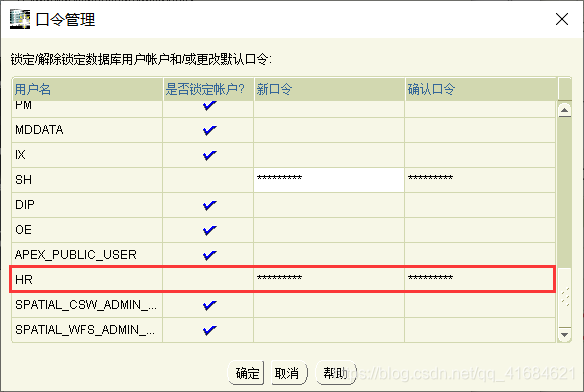Select the SPATIAL_WFS_ADMIN_... username cell

(87, 330)
